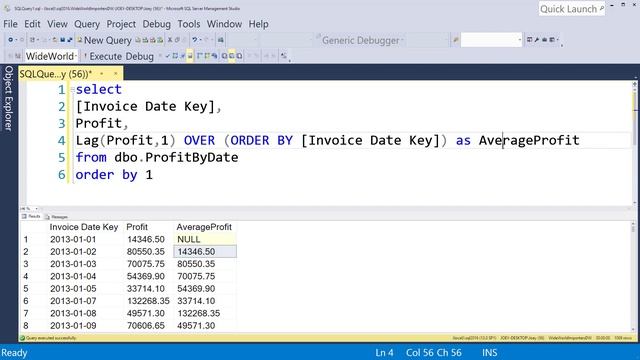Click the Activity Monitor icon
The width and height of the screenshot is (640, 360).
pos(220,40)
